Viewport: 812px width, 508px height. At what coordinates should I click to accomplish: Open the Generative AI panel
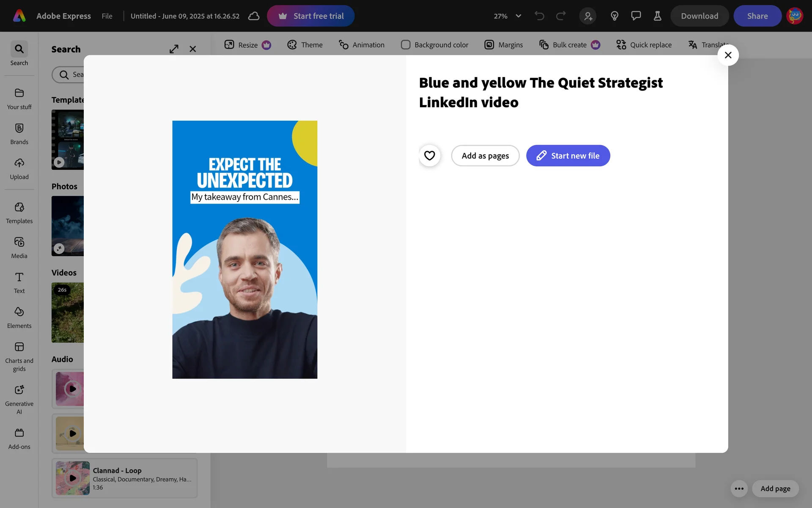(19, 399)
